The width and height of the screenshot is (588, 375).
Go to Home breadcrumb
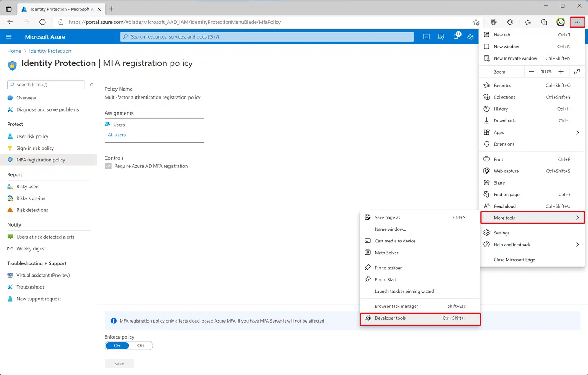click(x=14, y=51)
